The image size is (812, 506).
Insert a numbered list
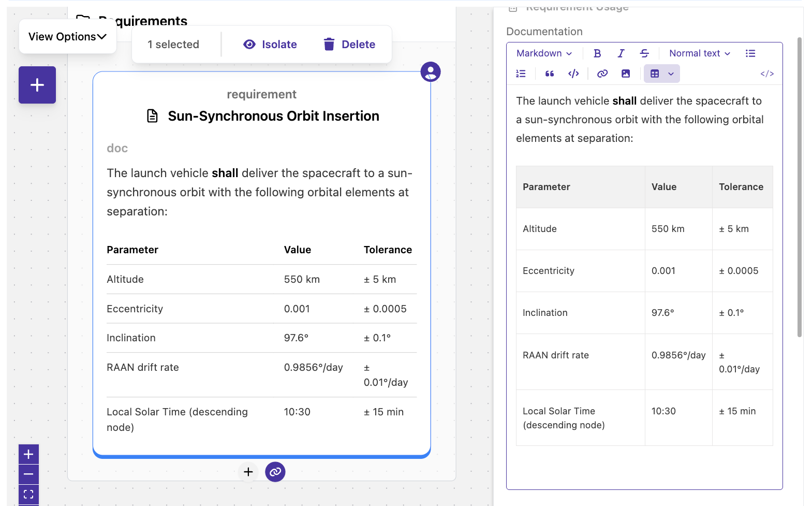(521, 74)
